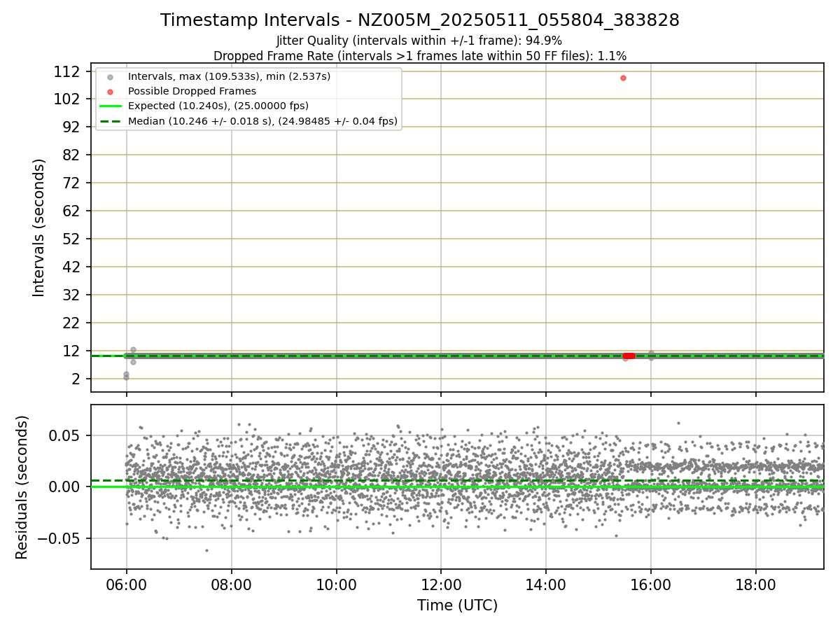Viewport: 840px width, 630px height.
Task: Click the "Median (10.246 +/- 0.018 s)" legend entry
Action: [263, 121]
